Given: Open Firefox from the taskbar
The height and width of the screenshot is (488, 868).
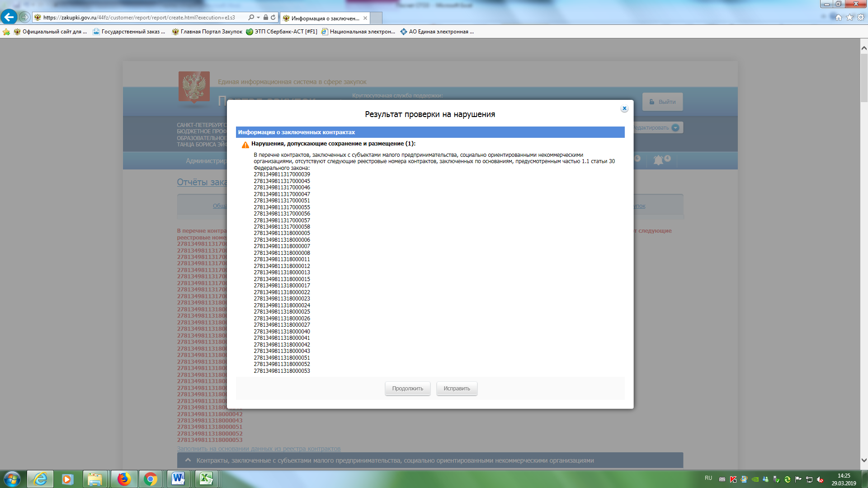Looking at the screenshot, I should (x=123, y=479).
